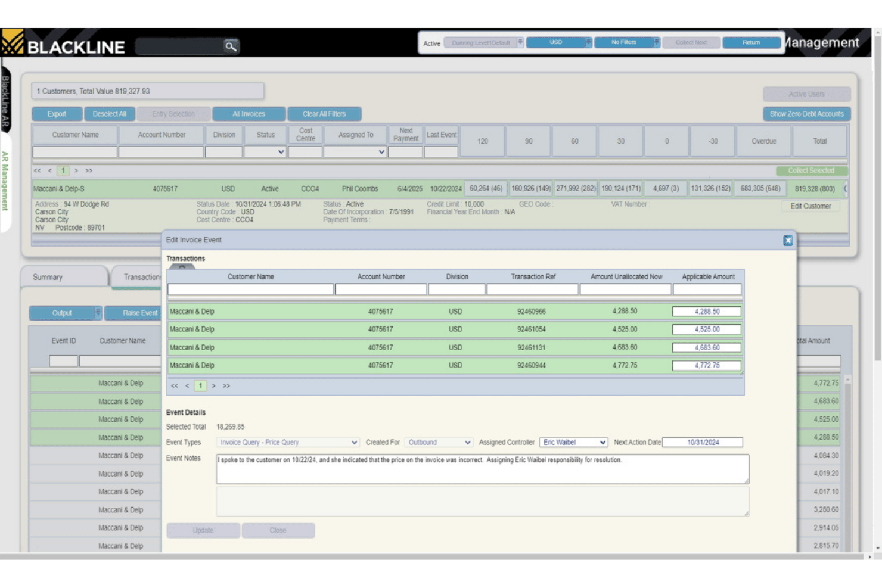
Task: Edit applicable amount 4,525.00 field
Action: point(707,329)
